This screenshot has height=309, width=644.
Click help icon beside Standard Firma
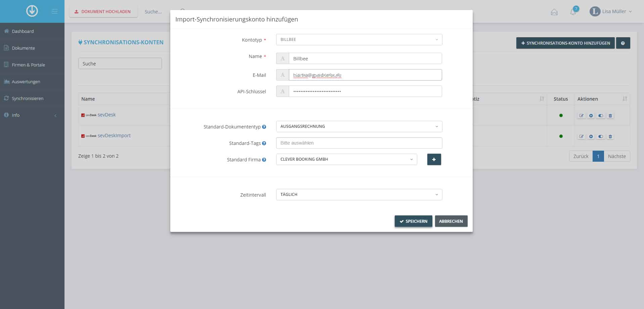[264, 160]
